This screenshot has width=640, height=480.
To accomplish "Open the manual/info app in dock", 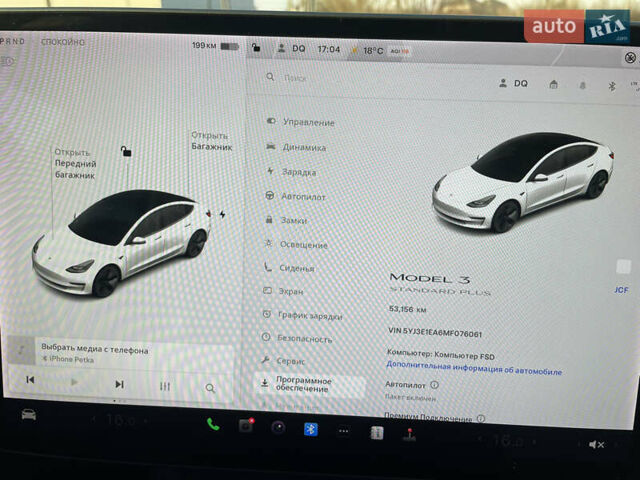I will pos(377,433).
